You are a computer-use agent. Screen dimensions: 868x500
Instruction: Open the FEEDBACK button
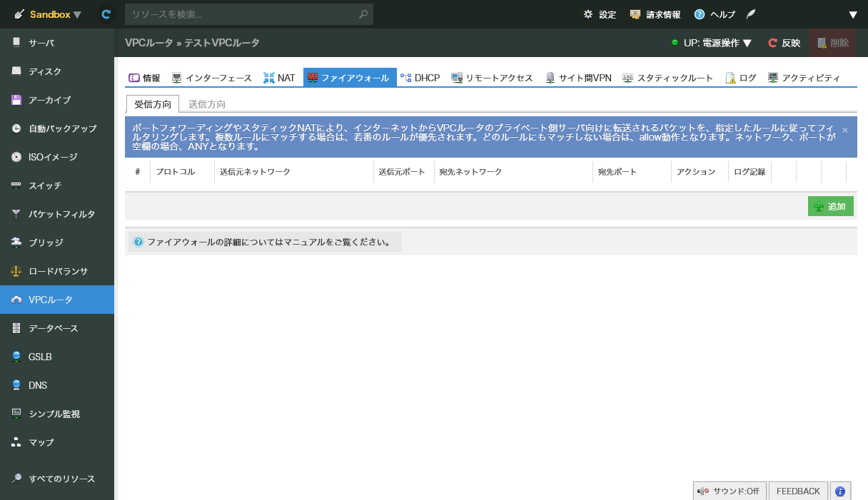798,491
